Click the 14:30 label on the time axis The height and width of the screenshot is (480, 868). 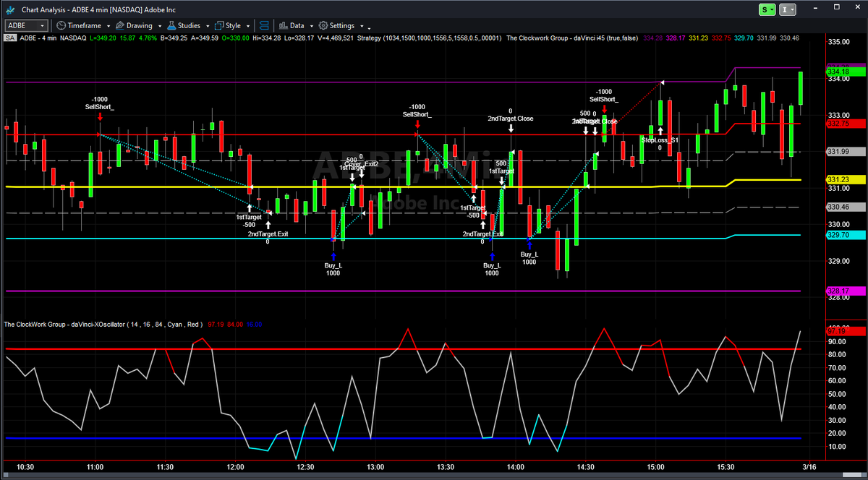(x=586, y=467)
